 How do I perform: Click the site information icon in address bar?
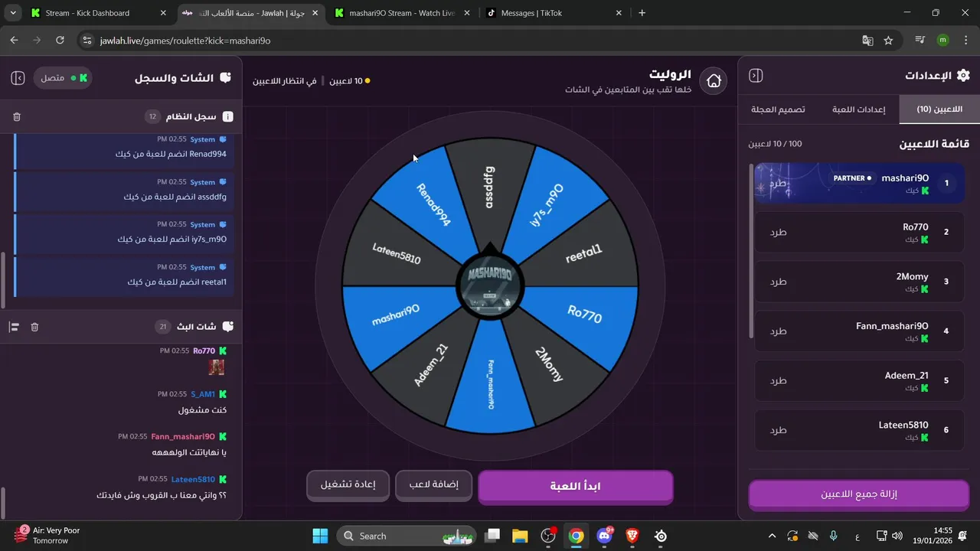point(87,41)
